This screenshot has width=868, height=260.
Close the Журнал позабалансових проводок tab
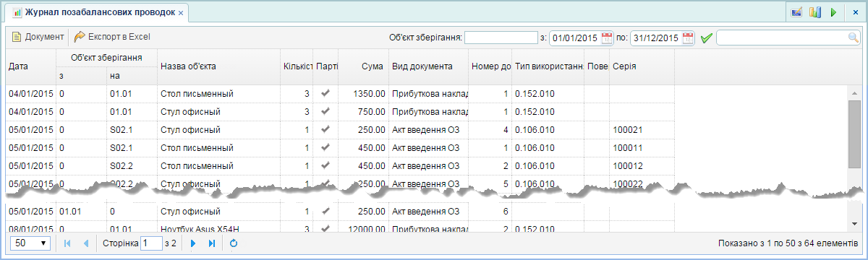[x=181, y=13]
